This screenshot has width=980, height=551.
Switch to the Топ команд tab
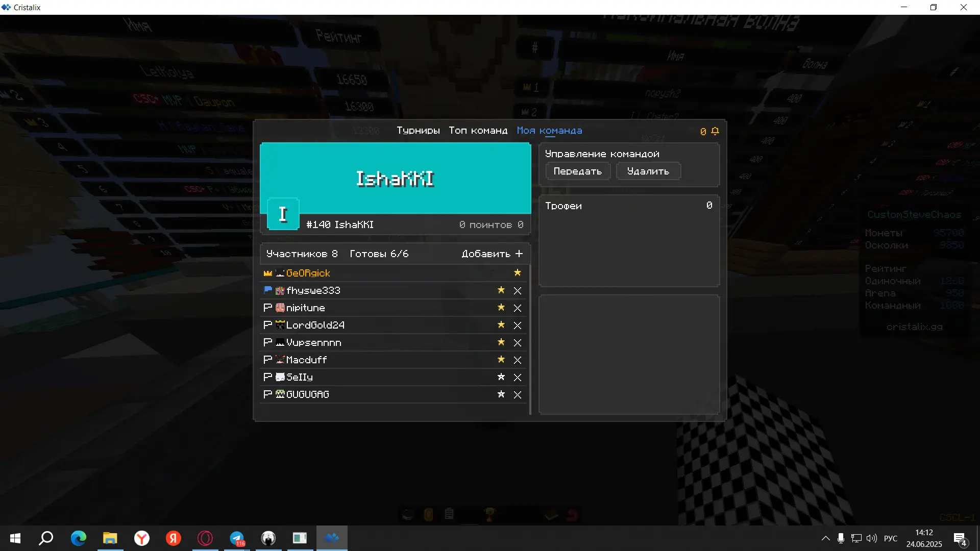(478, 131)
